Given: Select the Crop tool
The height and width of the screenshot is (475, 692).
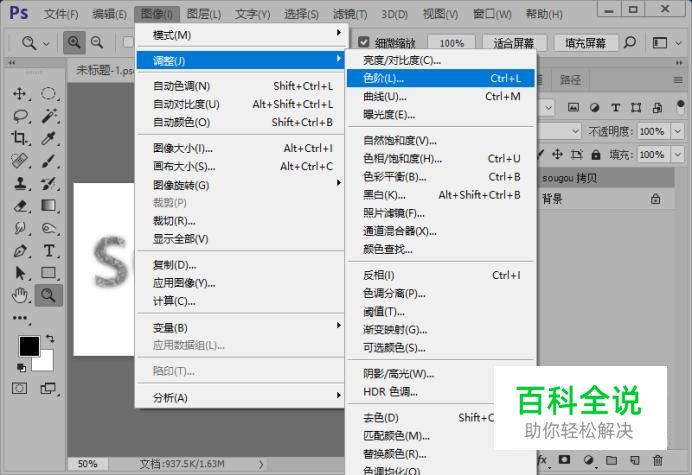Looking at the screenshot, I should click(19, 138).
